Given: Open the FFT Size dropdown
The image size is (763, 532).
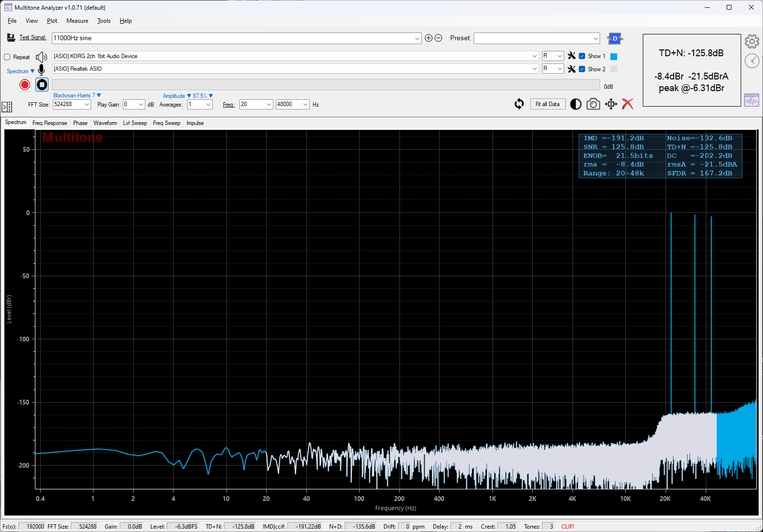Looking at the screenshot, I should [87, 105].
